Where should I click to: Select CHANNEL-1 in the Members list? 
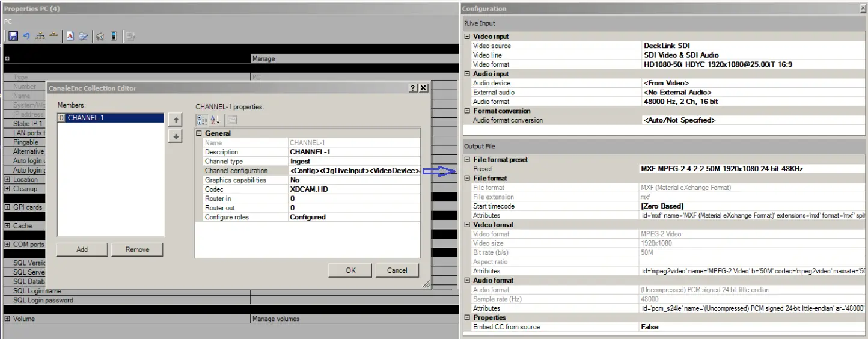point(85,118)
